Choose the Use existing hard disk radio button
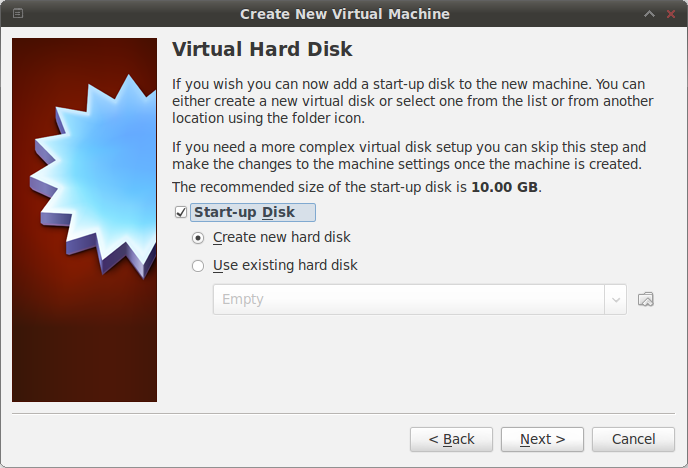This screenshot has height=468, width=688. [198, 266]
